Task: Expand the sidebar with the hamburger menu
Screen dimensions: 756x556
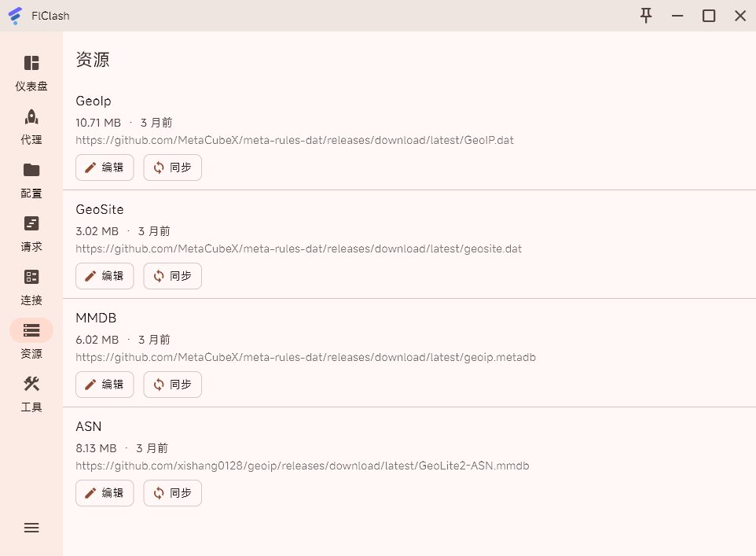Action: click(31, 528)
